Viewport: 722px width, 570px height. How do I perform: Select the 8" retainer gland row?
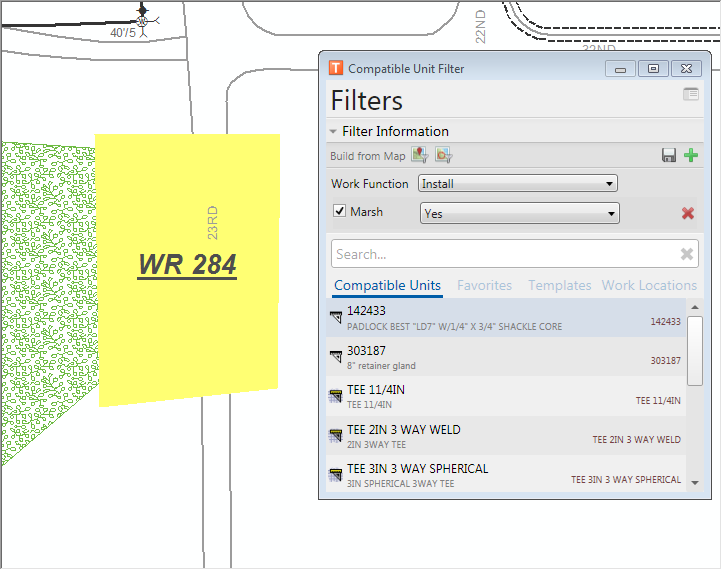[506, 357]
